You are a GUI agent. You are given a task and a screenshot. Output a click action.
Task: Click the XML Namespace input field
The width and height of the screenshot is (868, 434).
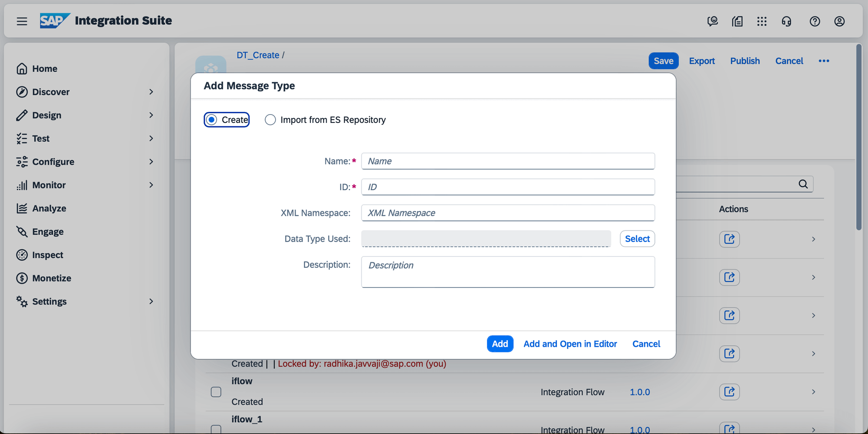[x=508, y=213]
